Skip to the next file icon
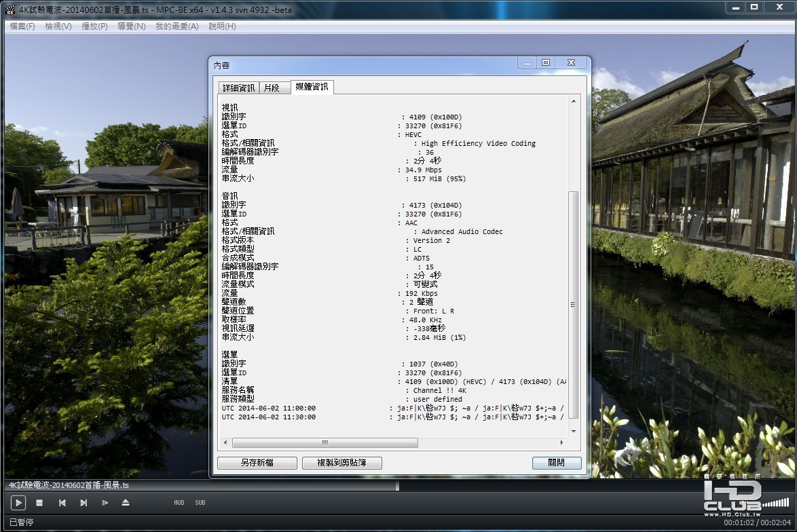The image size is (797, 532). pos(84,503)
